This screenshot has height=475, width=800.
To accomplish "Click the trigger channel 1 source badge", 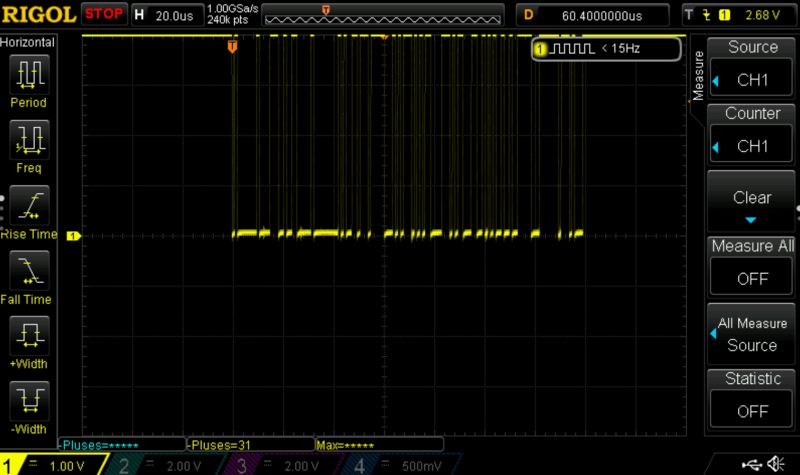I will [724, 15].
